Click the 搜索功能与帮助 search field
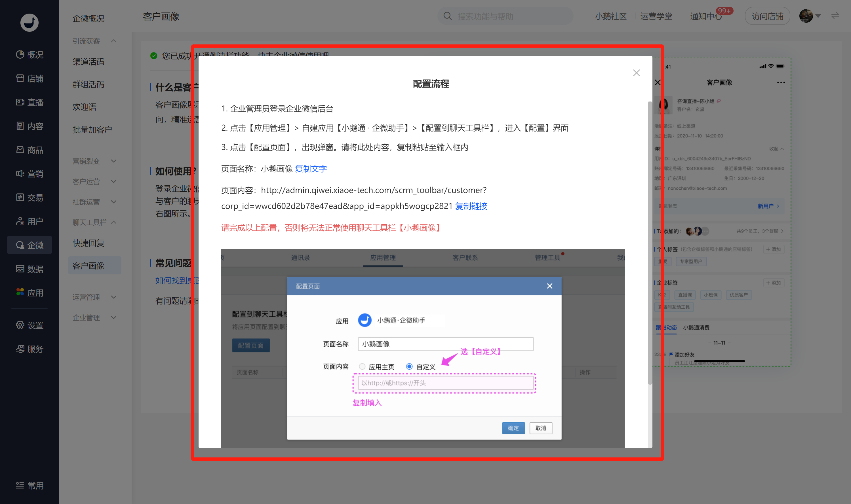The image size is (851, 504). (505, 16)
